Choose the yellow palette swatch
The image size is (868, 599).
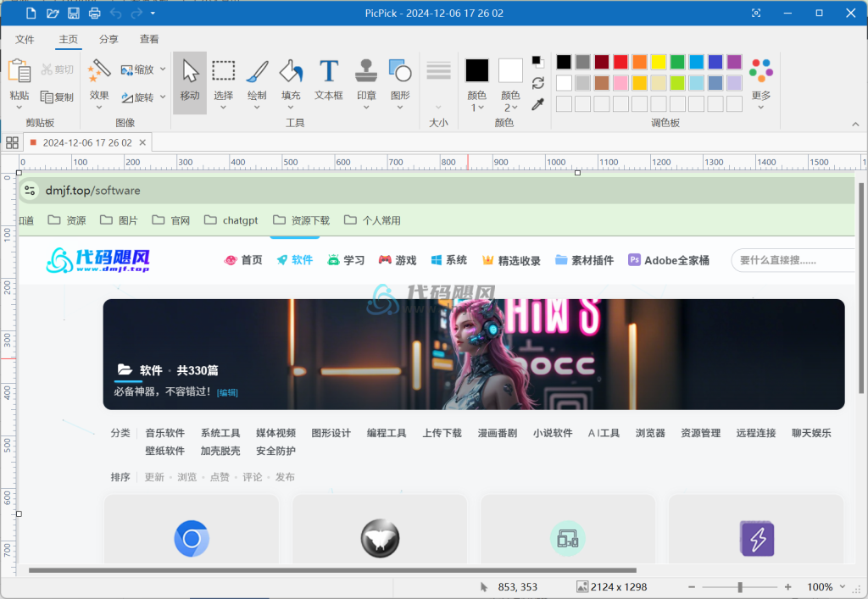(x=658, y=62)
